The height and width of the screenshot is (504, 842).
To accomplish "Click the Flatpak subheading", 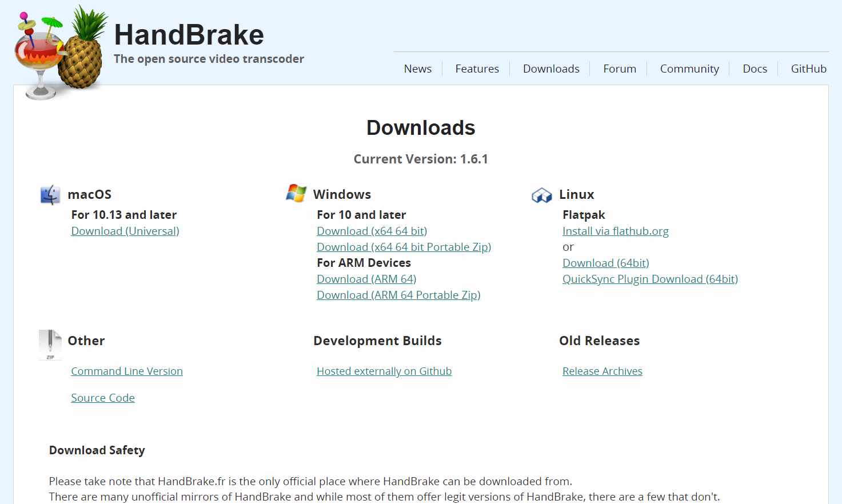I will pos(584,215).
